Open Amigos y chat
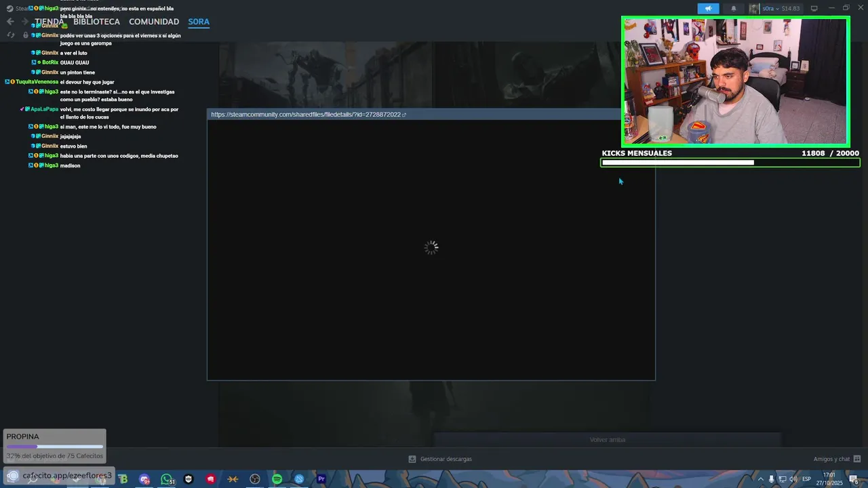868x488 pixels. click(831, 459)
